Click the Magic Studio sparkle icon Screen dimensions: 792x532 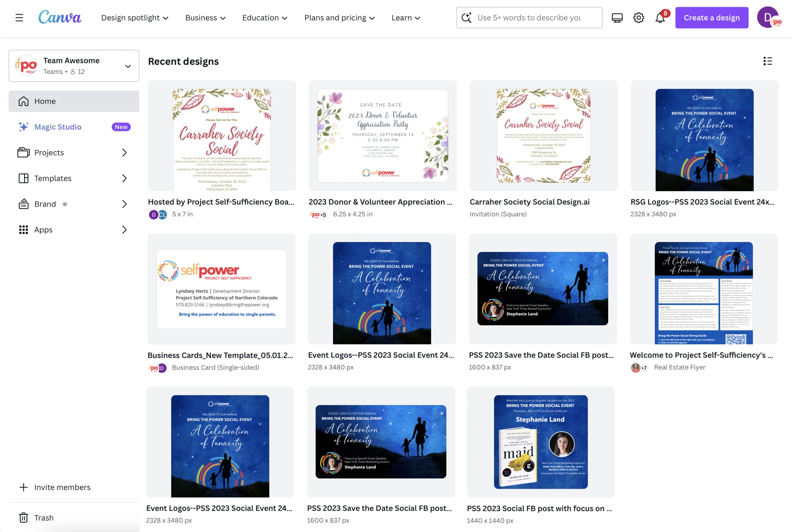pos(24,127)
